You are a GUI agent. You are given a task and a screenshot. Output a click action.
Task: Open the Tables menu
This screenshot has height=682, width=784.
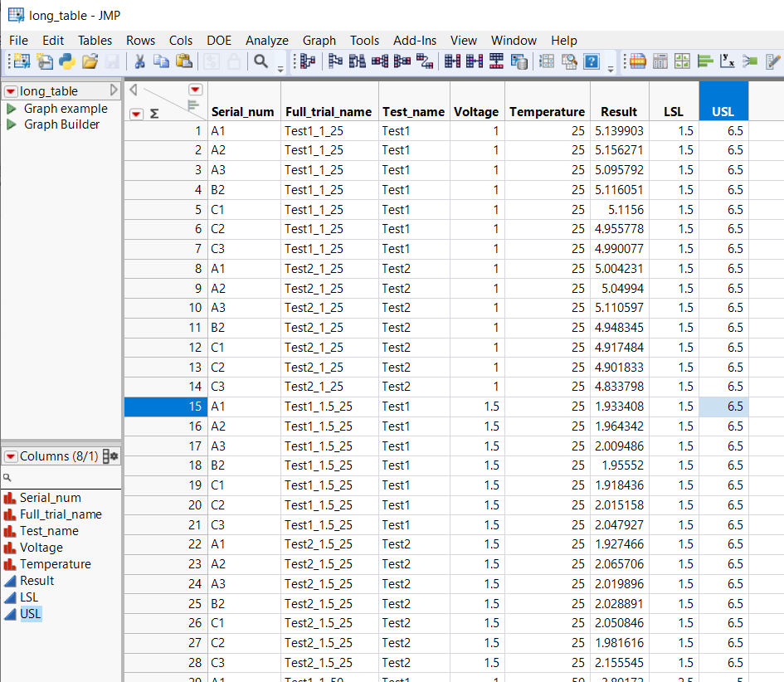coord(95,40)
